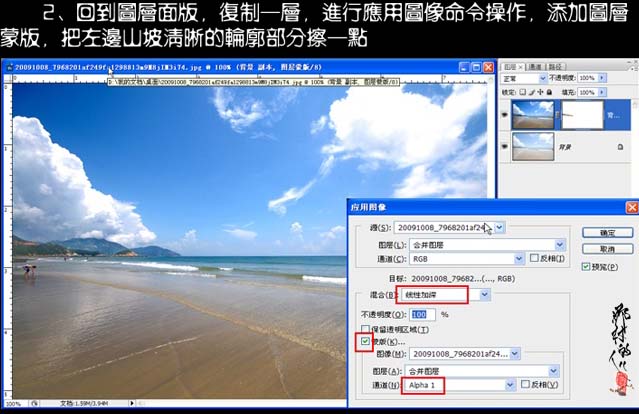Enable the 保留透明区域 checkbox
Image resolution: width=639 pixels, height=414 pixels.
click(366, 329)
